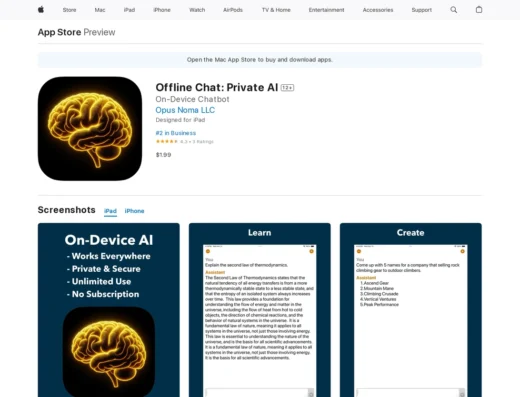Click the Designed for iPad text
The width and height of the screenshot is (520, 397).
coord(180,120)
